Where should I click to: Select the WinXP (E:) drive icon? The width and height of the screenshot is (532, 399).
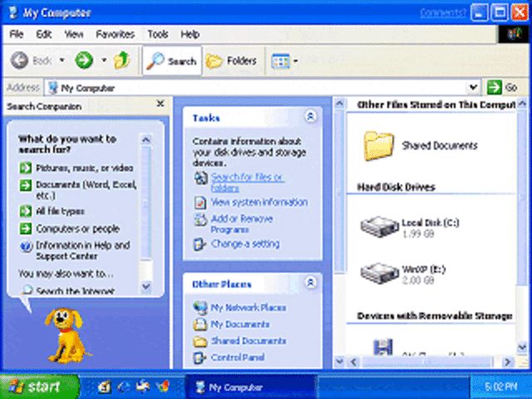click(379, 273)
